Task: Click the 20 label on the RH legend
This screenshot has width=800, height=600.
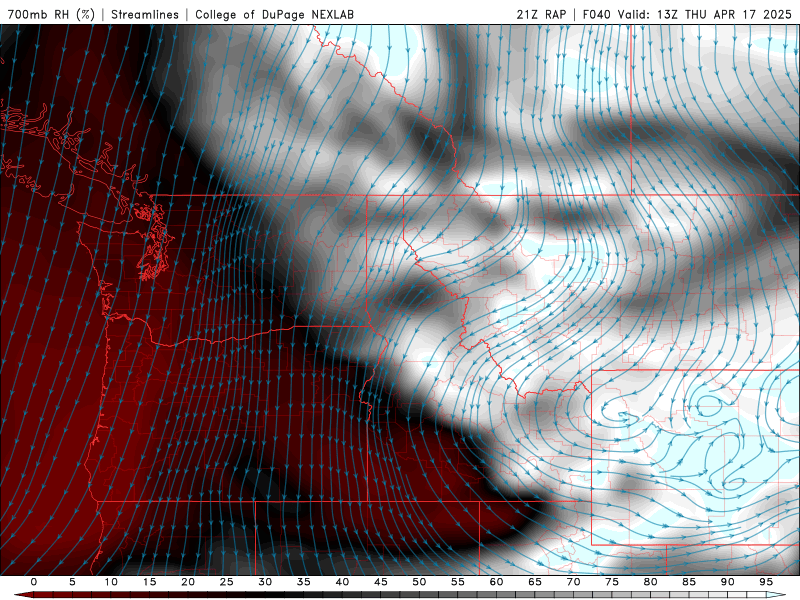Action: (188, 582)
